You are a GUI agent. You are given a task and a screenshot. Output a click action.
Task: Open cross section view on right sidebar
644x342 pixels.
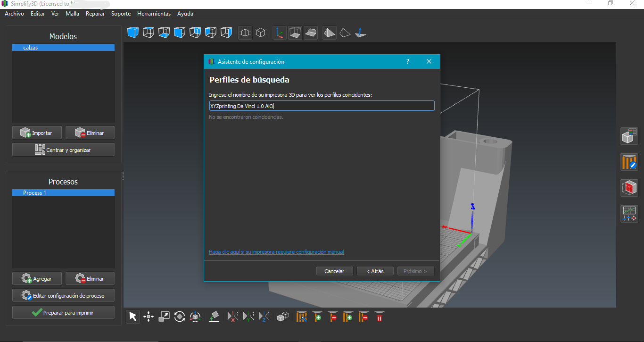click(x=629, y=188)
